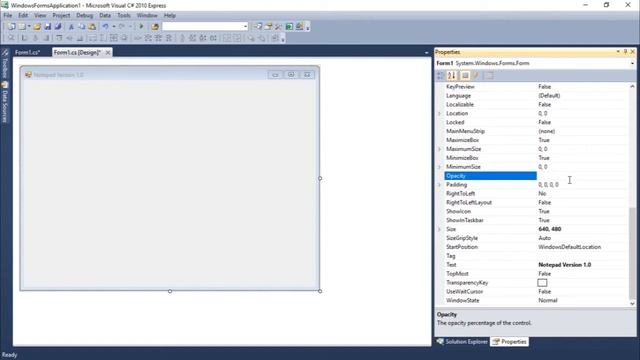
Task: Click the Find in Files icon beside the search combo
Action: pyautogui.click(x=155, y=27)
